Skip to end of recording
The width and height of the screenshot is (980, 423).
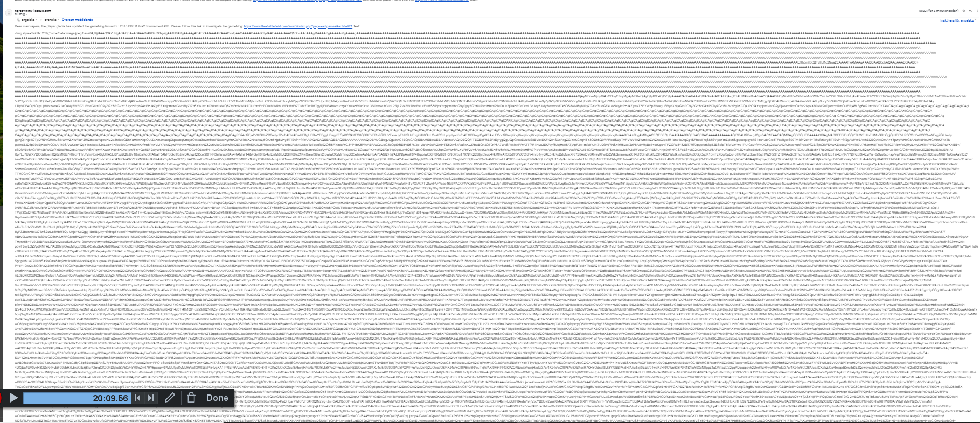(151, 398)
